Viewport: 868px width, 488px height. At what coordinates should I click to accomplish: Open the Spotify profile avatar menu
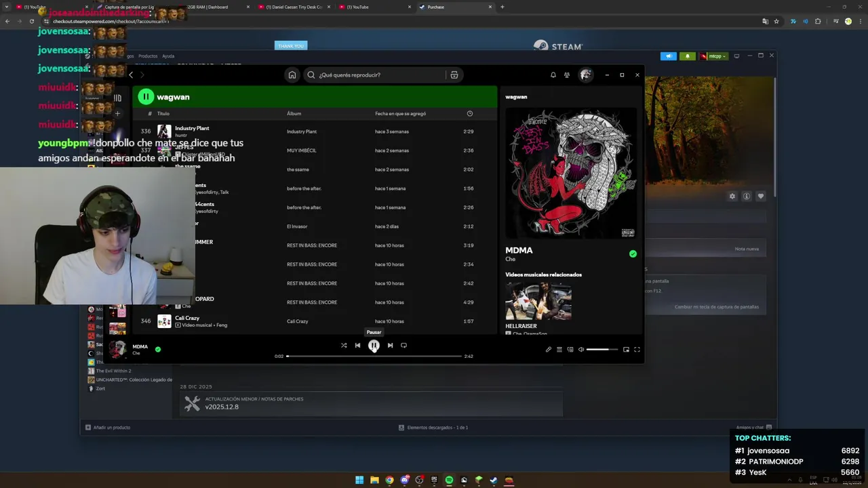pyautogui.click(x=585, y=75)
